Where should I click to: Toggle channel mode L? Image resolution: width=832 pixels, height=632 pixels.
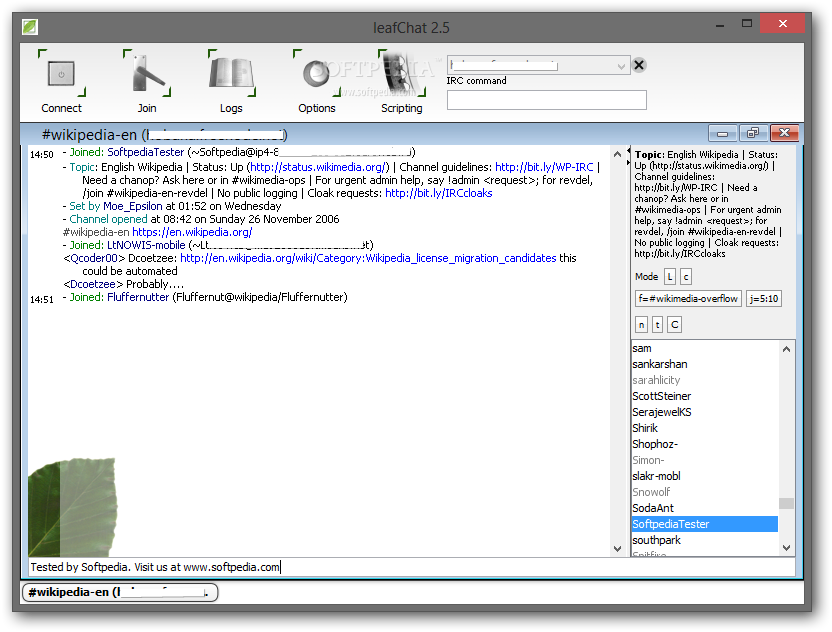tap(670, 276)
